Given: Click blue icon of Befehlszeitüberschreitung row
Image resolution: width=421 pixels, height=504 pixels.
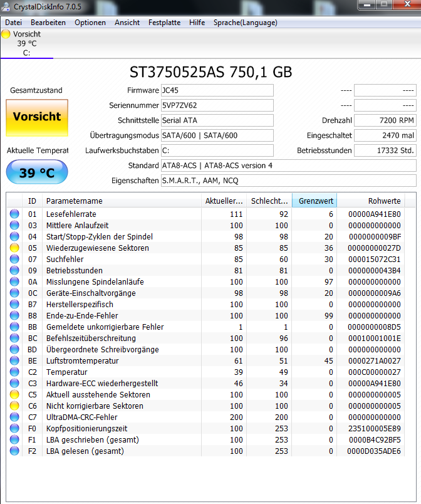Looking at the screenshot, I should 14,338.
